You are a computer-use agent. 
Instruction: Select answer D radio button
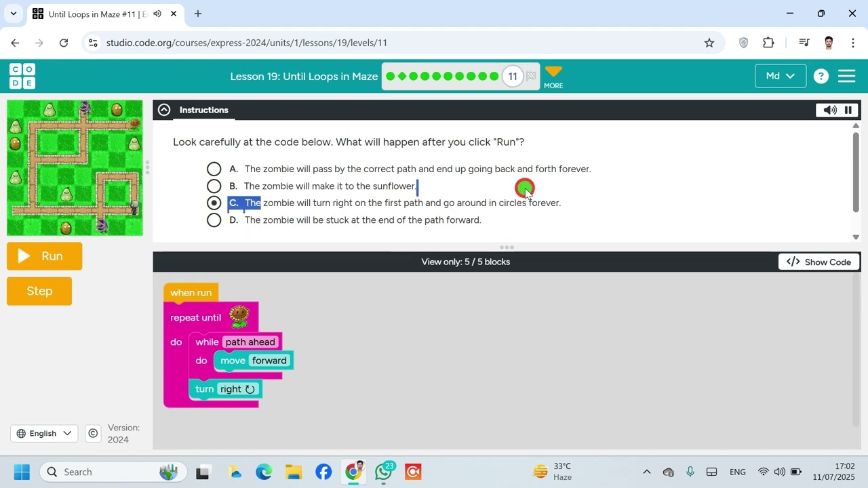point(214,220)
